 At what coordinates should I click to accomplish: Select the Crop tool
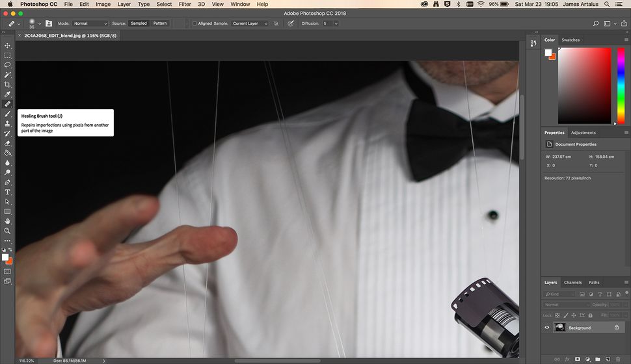pos(7,84)
